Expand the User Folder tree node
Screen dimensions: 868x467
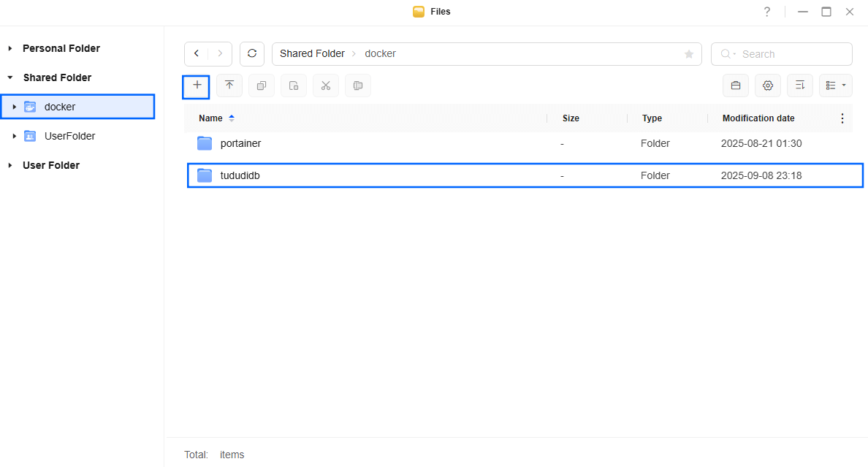(10, 166)
